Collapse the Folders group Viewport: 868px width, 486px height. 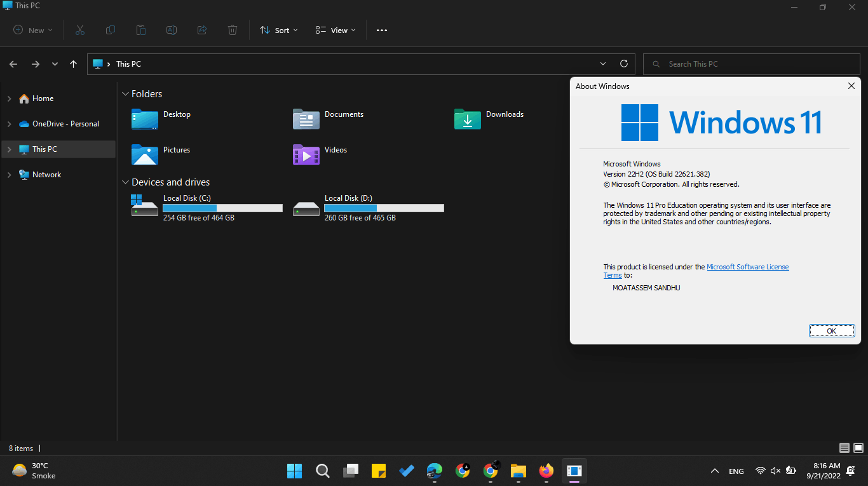pos(125,94)
